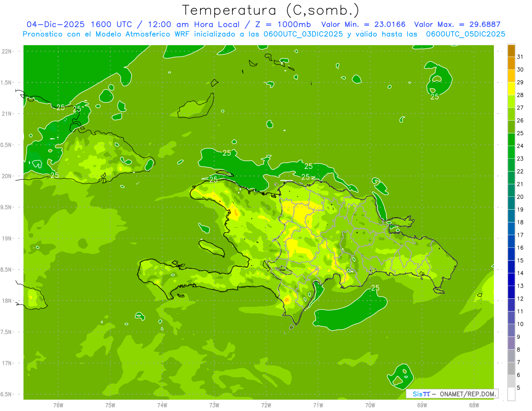Click the dark-blue colorbar swatch between 12 and 13
The height and width of the screenshot is (411, 532).
point(511,292)
